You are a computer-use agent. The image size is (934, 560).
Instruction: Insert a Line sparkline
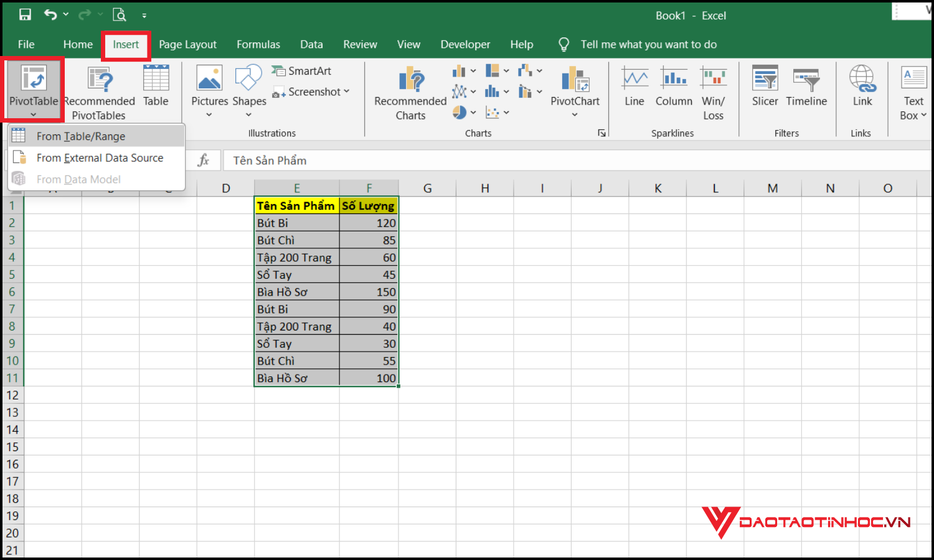tap(634, 87)
